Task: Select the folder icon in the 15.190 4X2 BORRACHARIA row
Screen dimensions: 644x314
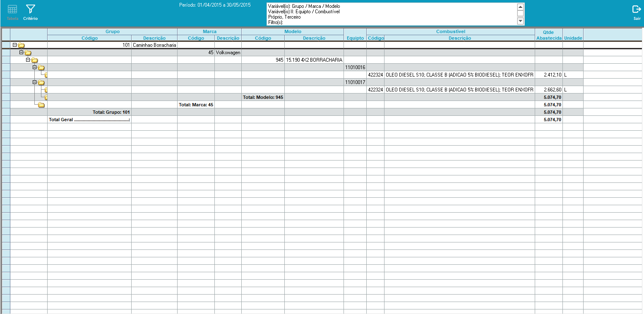Action: click(x=35, y=60)
